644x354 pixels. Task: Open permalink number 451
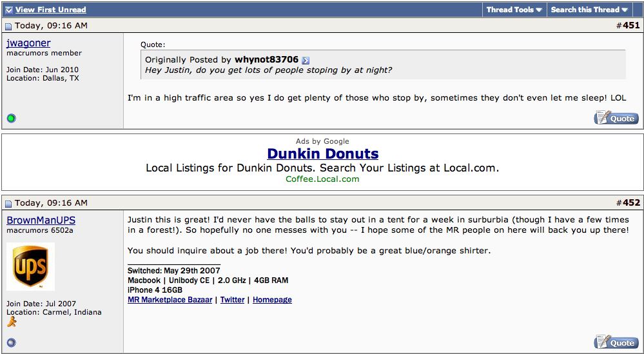click(x=631, y=25)
